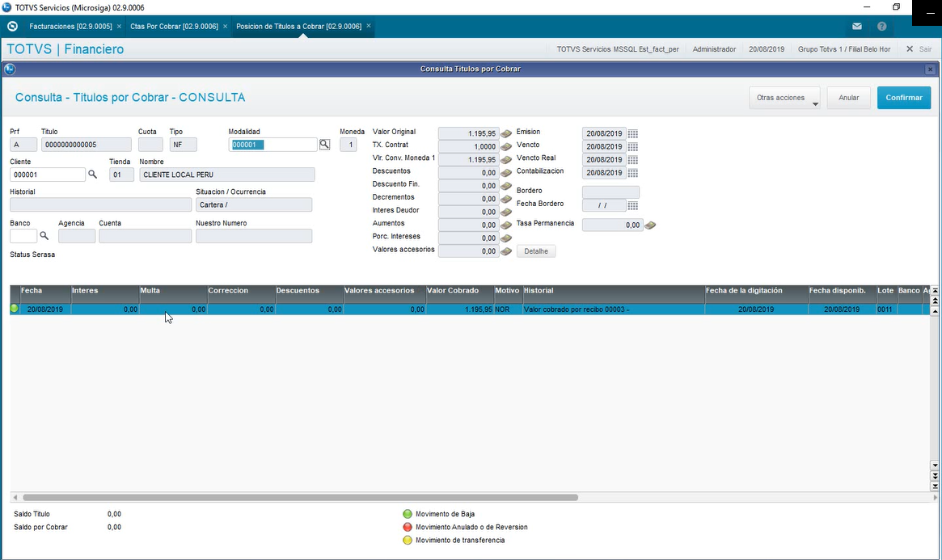
Task: Open the Vencto Real calendar icon
Action: click(x=632, y=160)
